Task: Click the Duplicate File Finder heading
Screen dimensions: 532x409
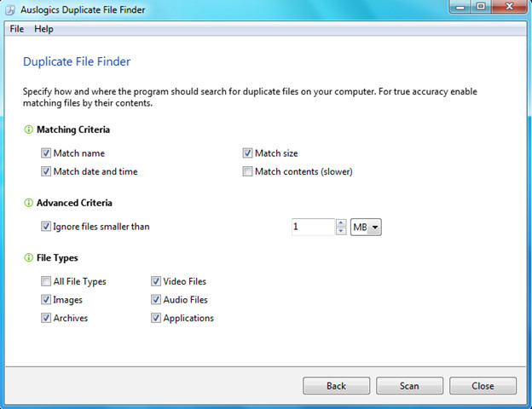Action: coord(77,61)
